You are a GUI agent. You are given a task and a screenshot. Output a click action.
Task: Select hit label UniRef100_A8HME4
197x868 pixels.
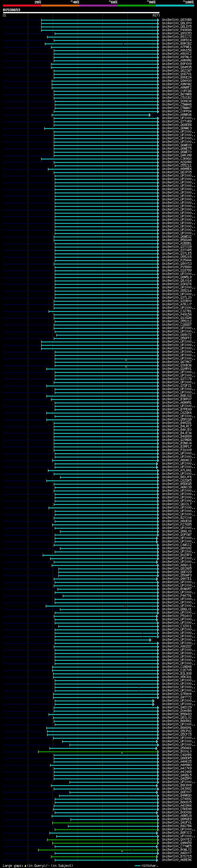pyautogui.click(x=177, y=169)
